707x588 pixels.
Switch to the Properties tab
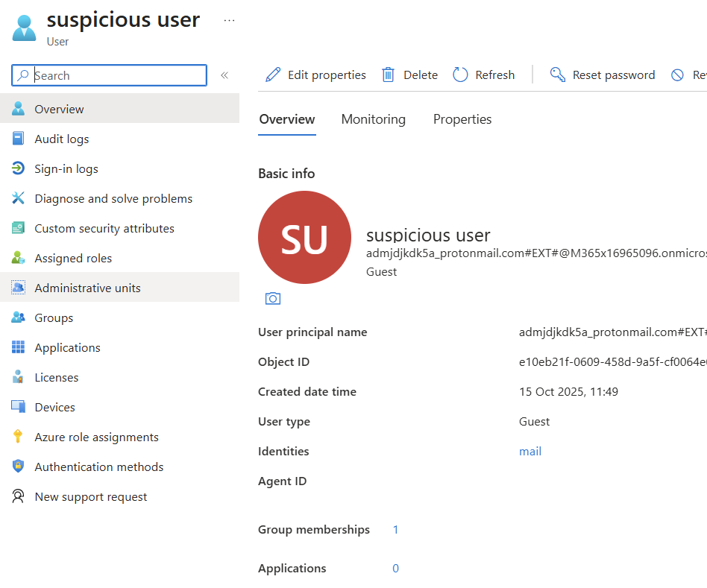click(x=462, y=119)
